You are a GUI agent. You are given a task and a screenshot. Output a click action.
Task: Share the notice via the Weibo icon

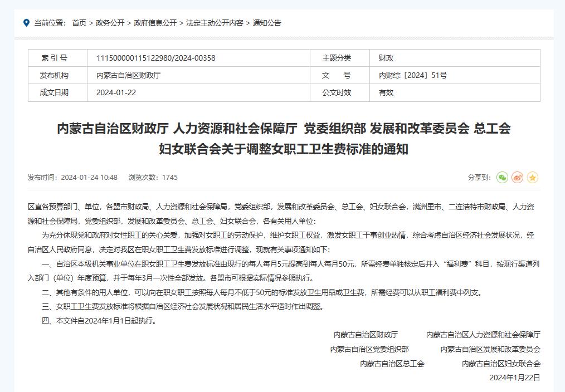[x=517, y=178]
